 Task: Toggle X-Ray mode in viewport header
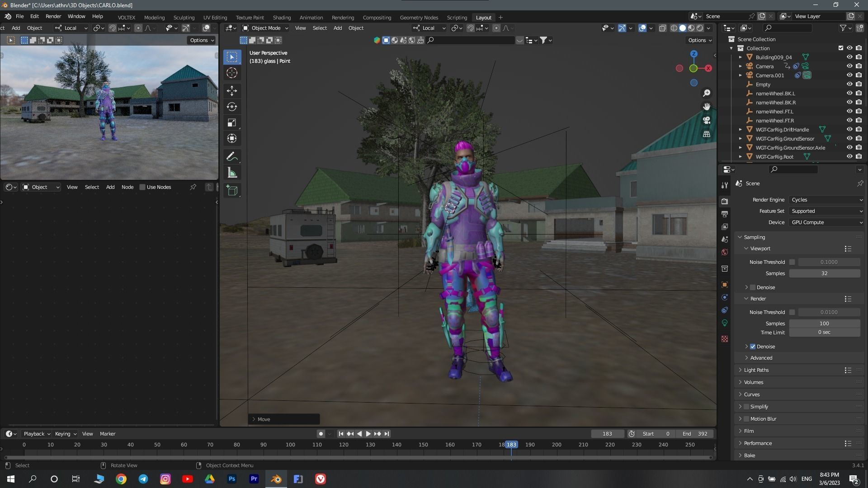coord(662,28)
